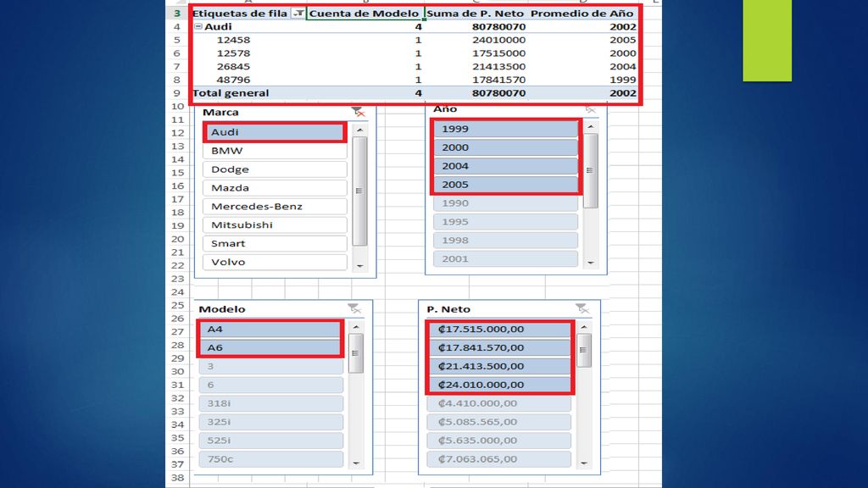Screen dimensions: 868x488
Task: Pick greyed ₡5.085.565,00 in P. Neto slicer
Action: tap(499, 422)
